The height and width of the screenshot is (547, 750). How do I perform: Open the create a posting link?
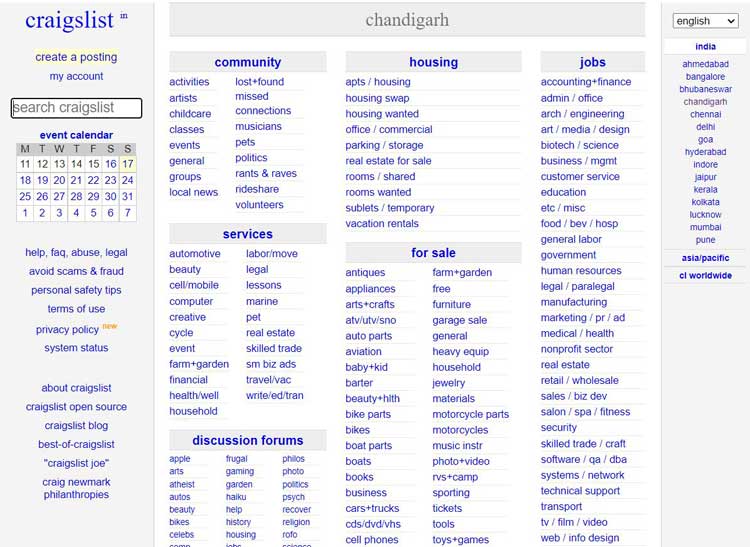click(x=76, y=57)
